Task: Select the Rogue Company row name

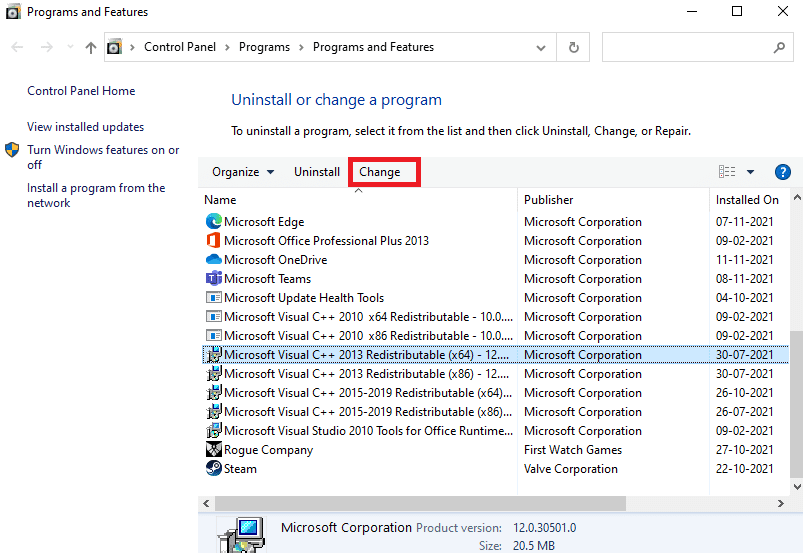Action: (268, 450)
